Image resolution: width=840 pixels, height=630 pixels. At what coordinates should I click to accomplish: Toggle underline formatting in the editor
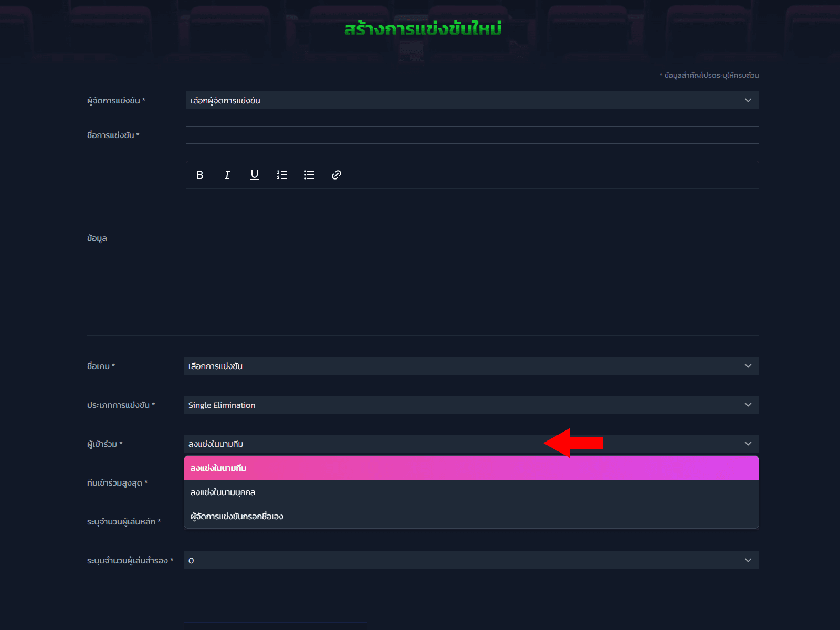pos(254,175)
